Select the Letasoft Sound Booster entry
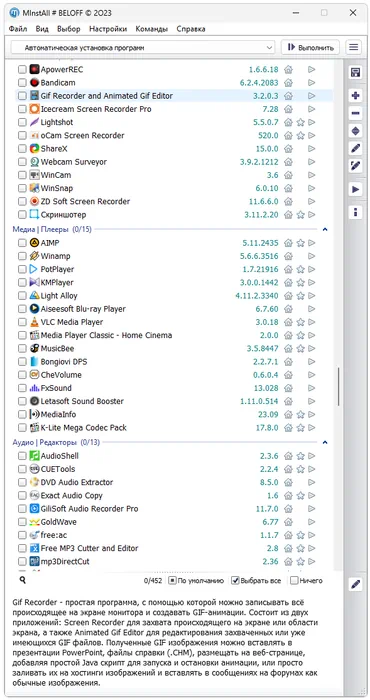Screen dimensions: 370x700 [174, 401]
